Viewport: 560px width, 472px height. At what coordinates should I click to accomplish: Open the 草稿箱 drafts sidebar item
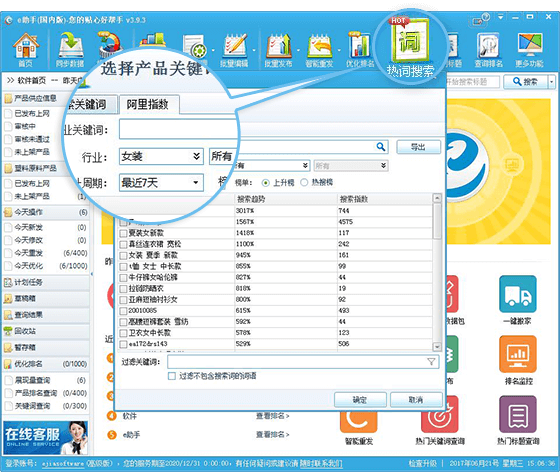[46, 298]
